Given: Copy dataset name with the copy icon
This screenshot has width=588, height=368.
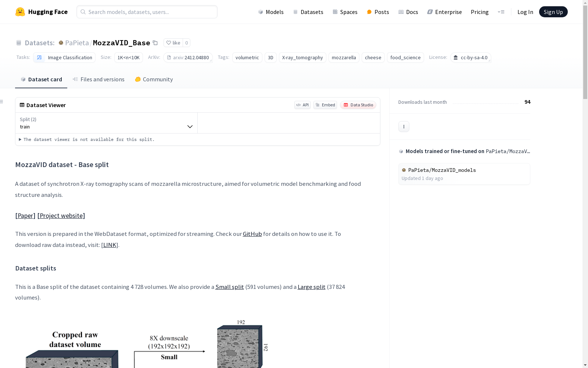Looking at the screenshot, I should (155, 43).
